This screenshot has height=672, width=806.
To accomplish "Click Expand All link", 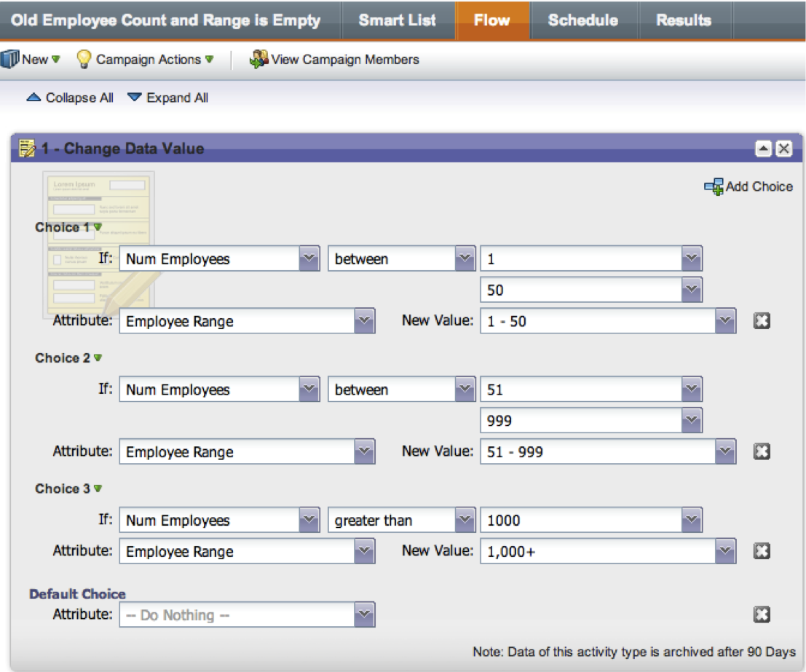I will click(168, 98).
